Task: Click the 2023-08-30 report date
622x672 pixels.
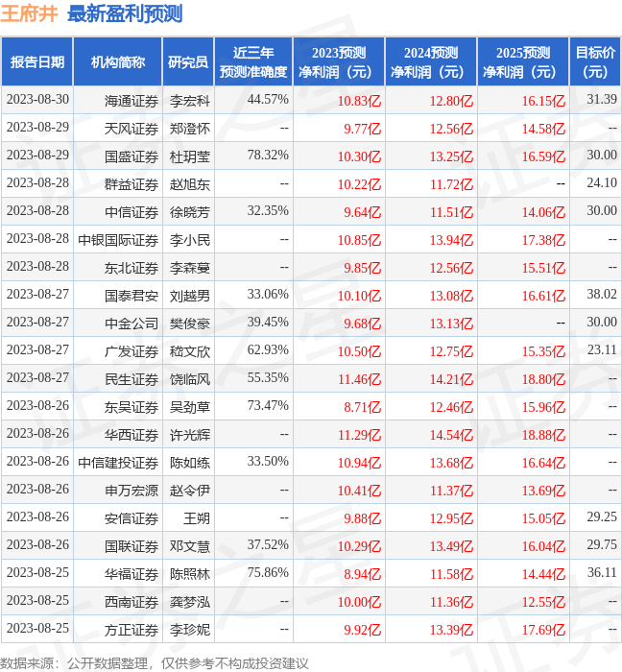Action: [37, 100]
